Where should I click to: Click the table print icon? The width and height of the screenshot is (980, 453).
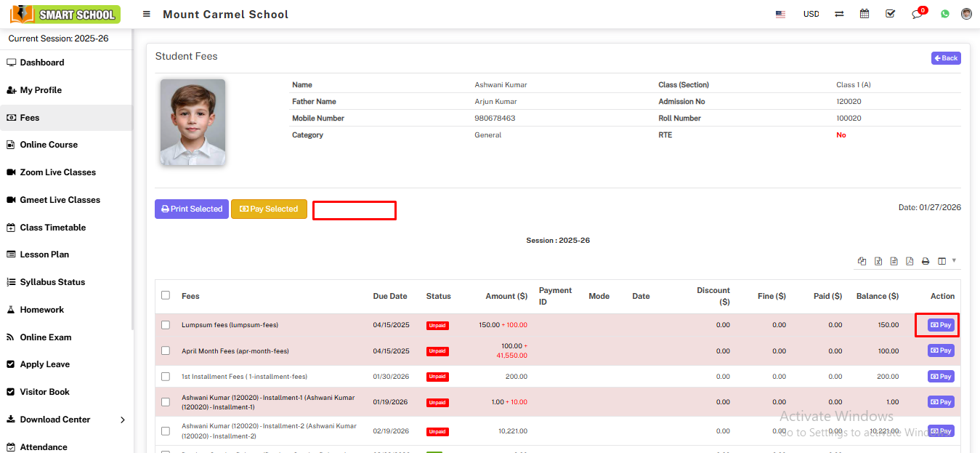tap(926, 261)
